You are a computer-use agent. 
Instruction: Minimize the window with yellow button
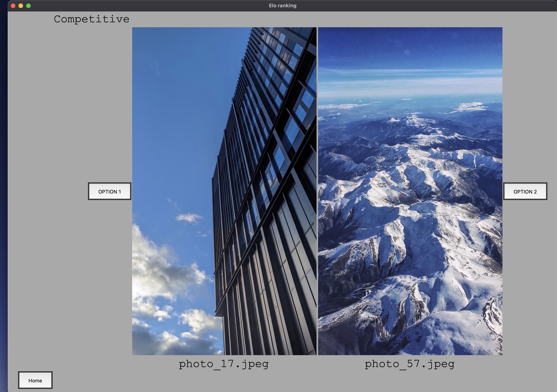(x=21, y=6)
